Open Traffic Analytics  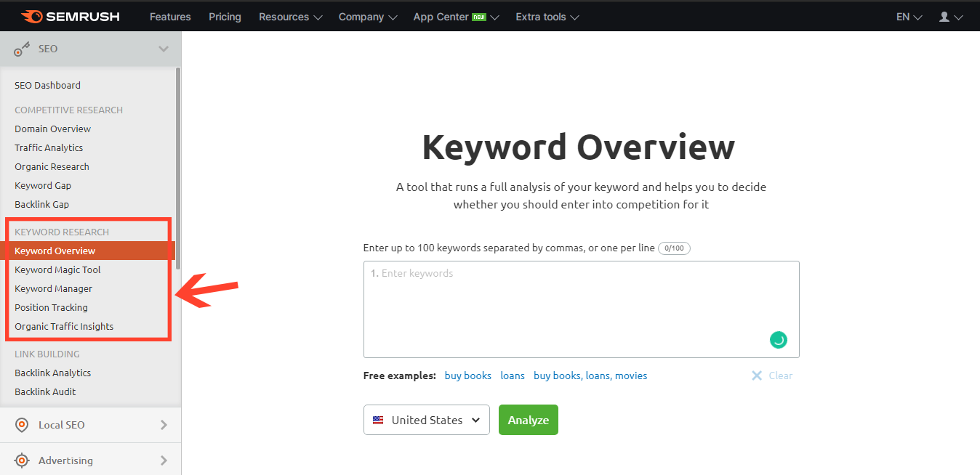pyautogui.click(x=49, y=147)
